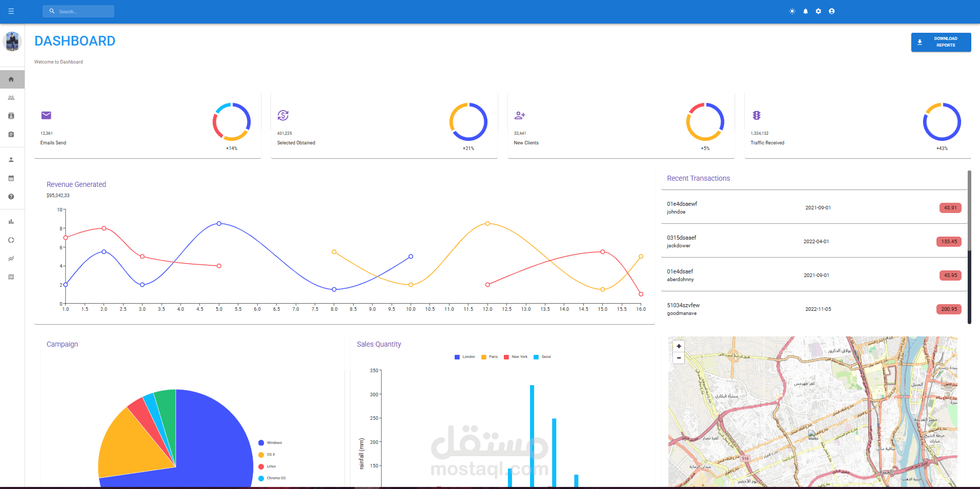Click the 43.95 amount badge
Image resolution: width=980 pixels, height=489 pixels.
coord(950,275)
